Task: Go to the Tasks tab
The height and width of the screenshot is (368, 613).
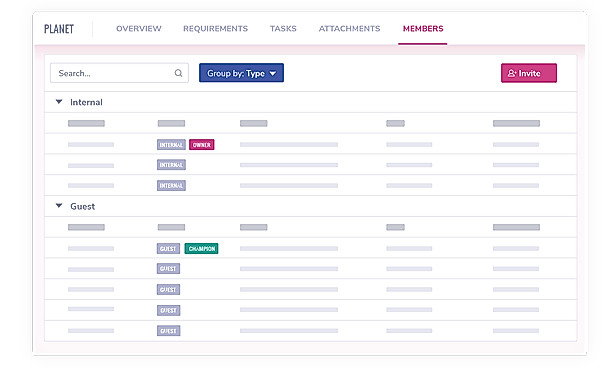Action: 283,29
